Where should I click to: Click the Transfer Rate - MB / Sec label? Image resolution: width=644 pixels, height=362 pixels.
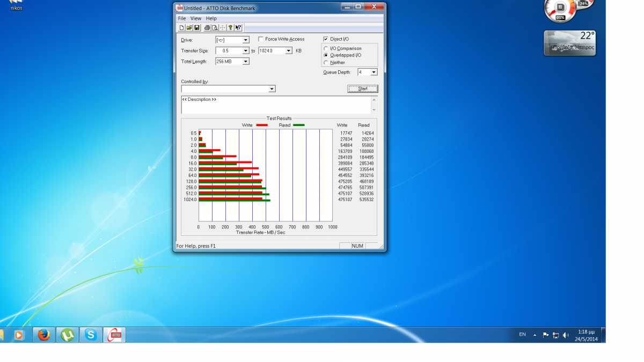click(x=261, y=232)
